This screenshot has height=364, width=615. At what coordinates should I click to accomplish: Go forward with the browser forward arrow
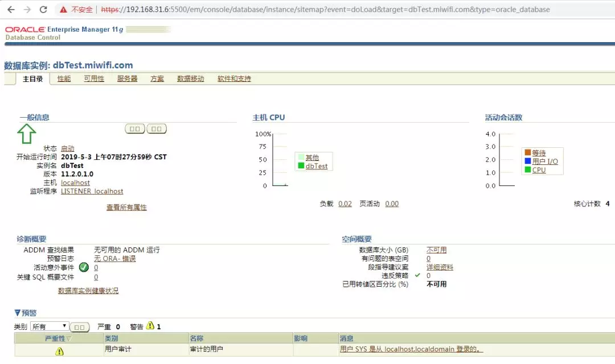pos(27,10)
